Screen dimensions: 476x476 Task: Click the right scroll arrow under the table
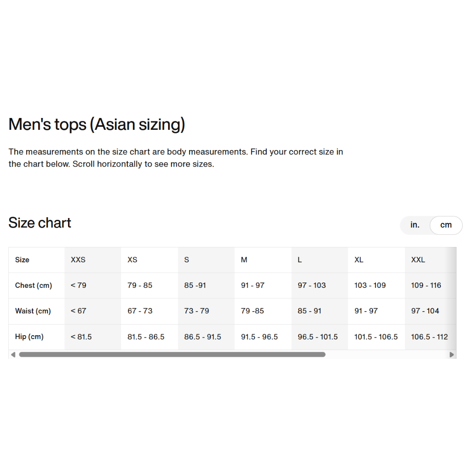click(x=452, y=354)
